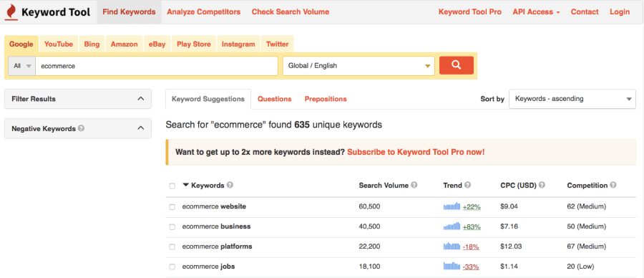Viewport: 644px width, 278px height.
Task: Click the orange magnifier search button
Action: click(x=457, y=65)
